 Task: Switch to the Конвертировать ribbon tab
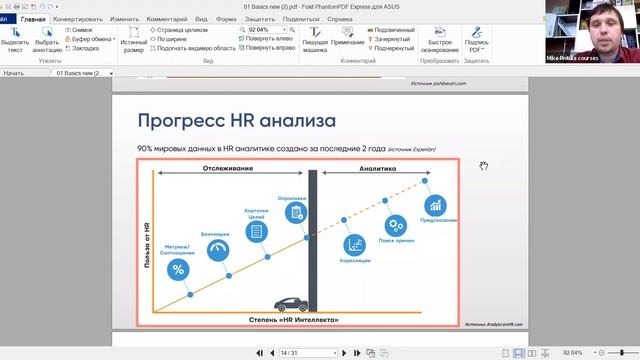click(78, 19)
